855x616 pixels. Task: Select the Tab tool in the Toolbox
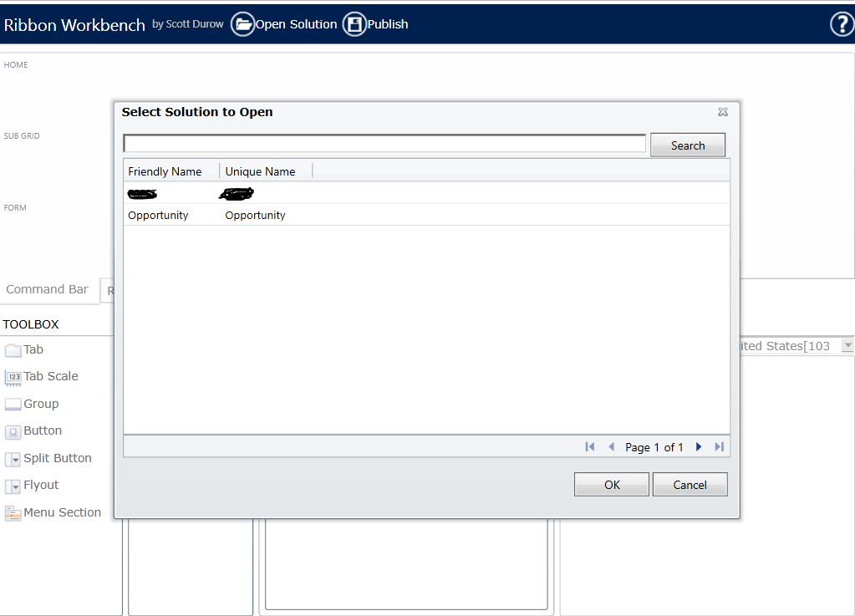30,349
